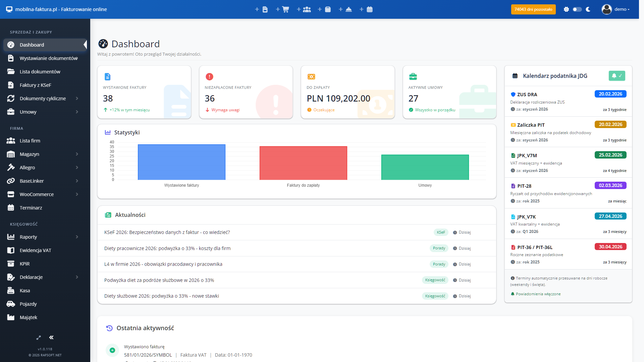
Task: Open the KSeF 2026 security news link
Action: [x=167, y=232]
